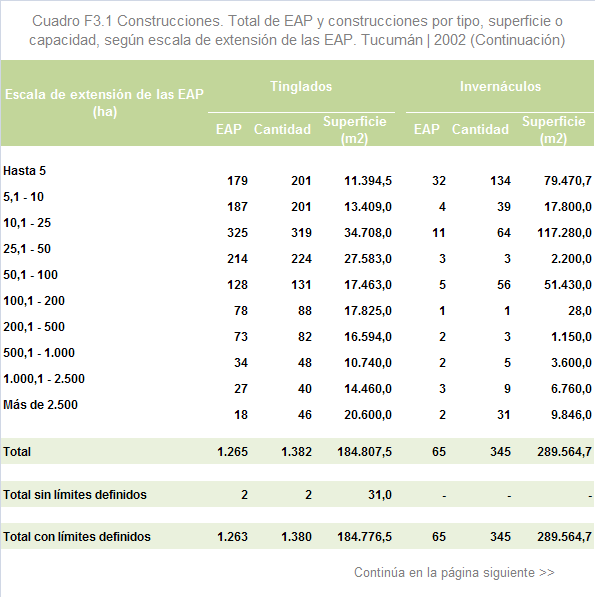The height and width of the screenshot is (597, 595).
Task: Click the 'Total' row label
Action: pos(17,452)
